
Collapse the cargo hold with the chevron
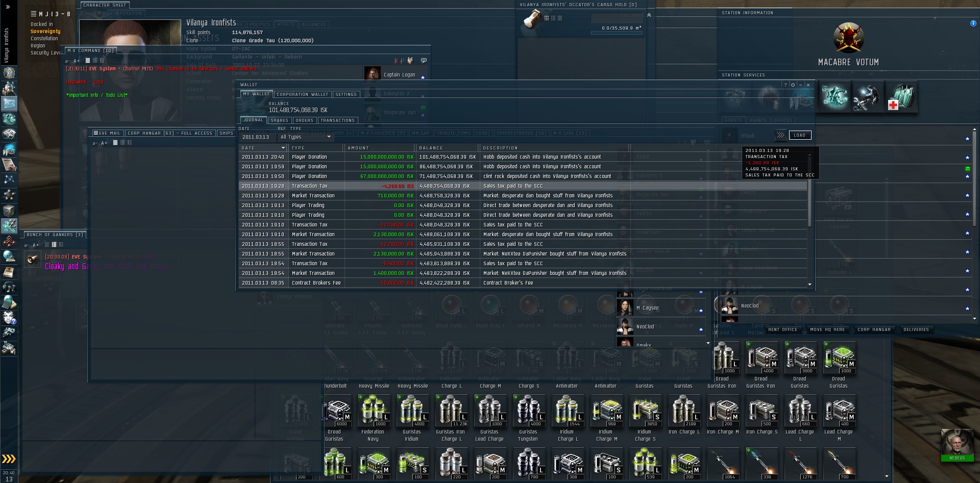649,15
